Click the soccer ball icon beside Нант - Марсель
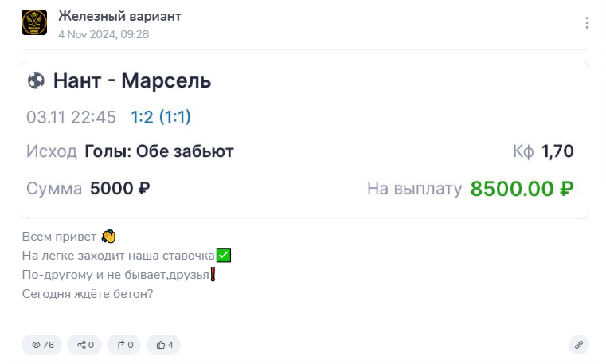This screenshot has width=606, height=364. click(x=36, y=80)
